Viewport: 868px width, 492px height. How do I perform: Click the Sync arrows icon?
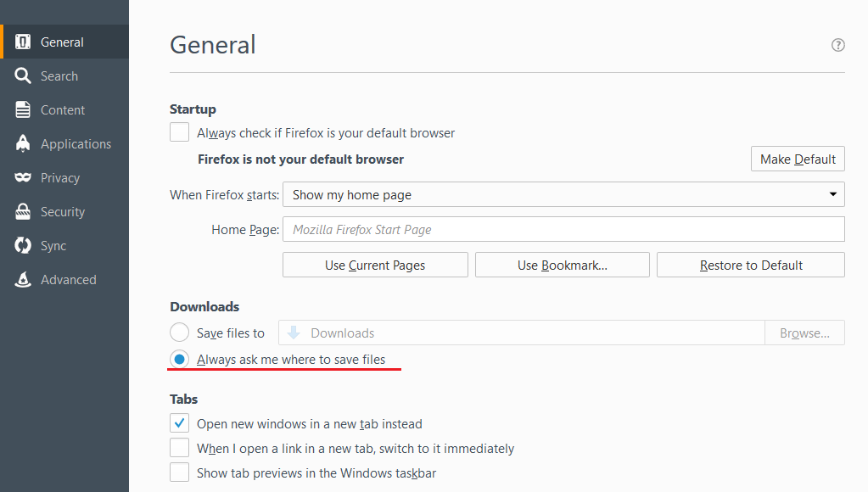pos(23,245)
